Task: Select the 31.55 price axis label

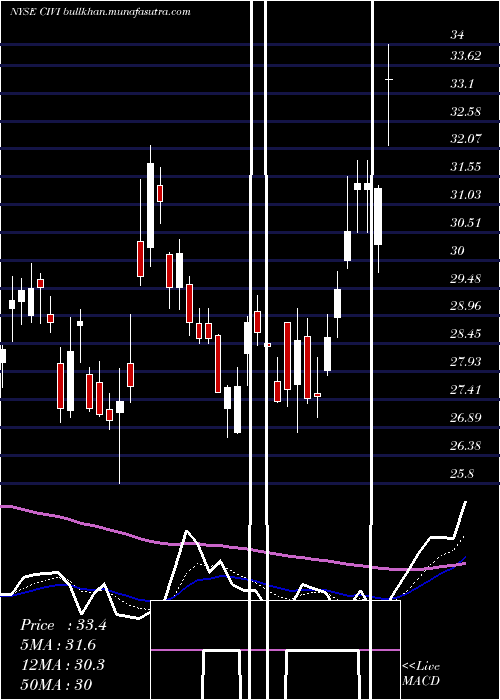Action: (466, 167)
